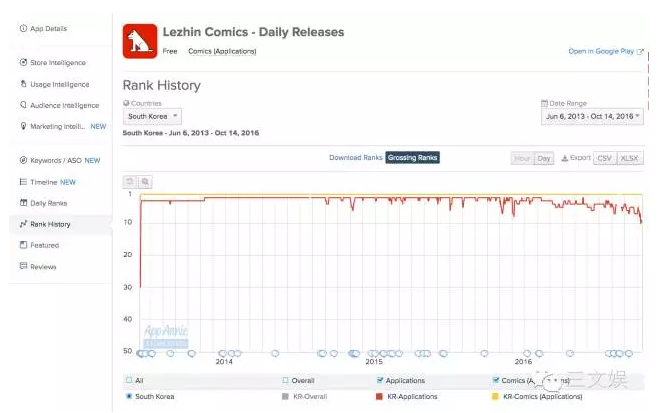The image size is (670, 413).
Task: Click the chart zoom magnifier button
Action: point(145,182)
